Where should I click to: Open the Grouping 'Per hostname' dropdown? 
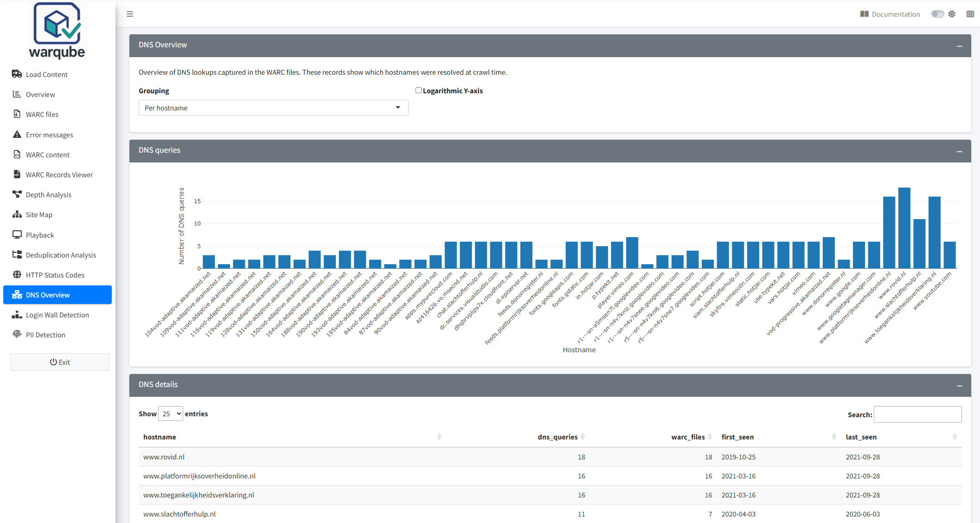pyautogui.click(x=273, y=108)
